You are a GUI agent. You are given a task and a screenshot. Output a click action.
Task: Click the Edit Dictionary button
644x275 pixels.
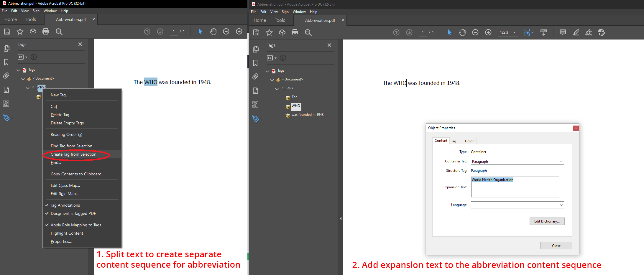pos(547,221)
